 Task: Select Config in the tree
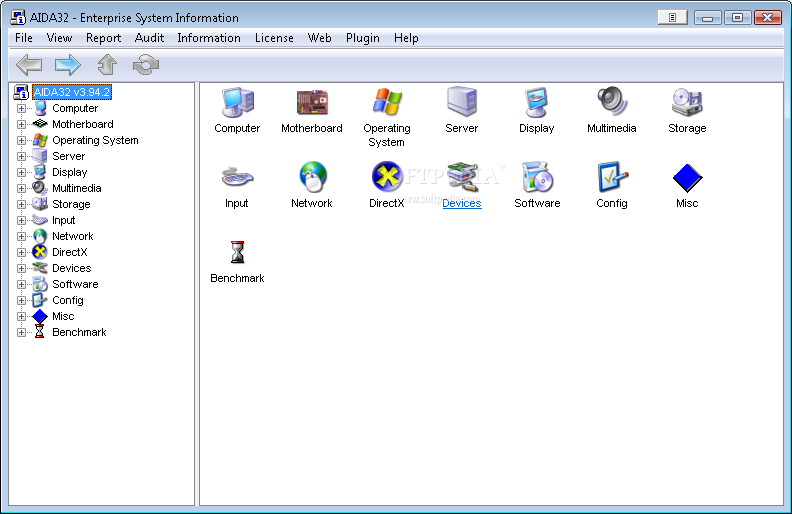(68, 300)
